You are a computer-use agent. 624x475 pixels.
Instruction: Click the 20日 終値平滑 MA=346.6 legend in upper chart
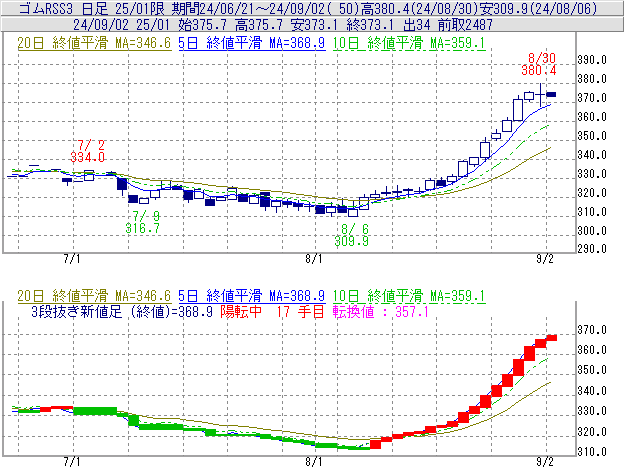[94, 43]
